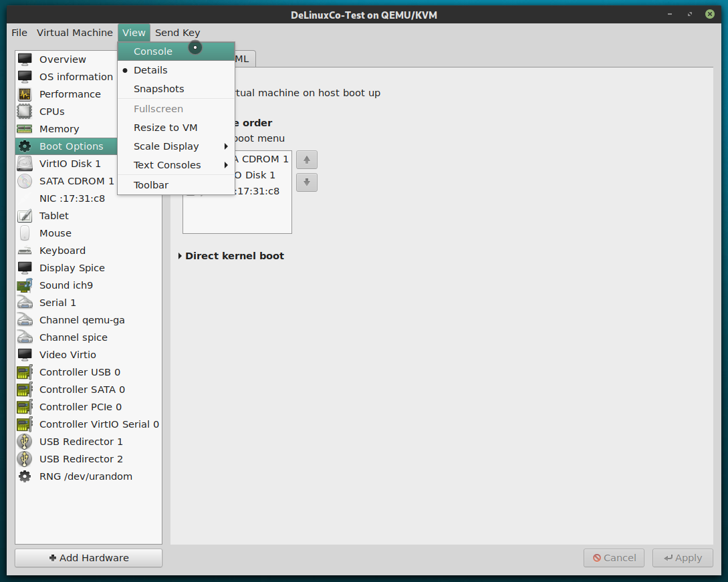The height and width of the screenshot is (582, 728).
Task: Close the open View menu
Action: (134, 33)
